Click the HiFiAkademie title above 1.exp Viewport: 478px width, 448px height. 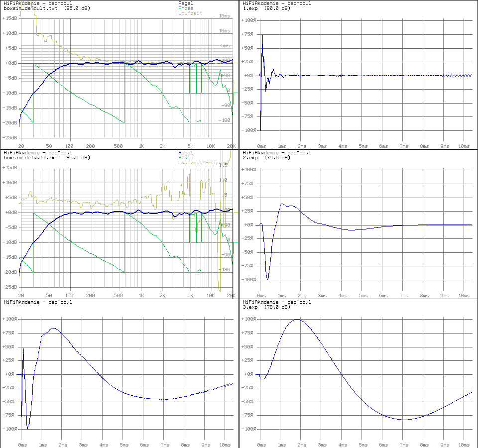tap(276, 3)
